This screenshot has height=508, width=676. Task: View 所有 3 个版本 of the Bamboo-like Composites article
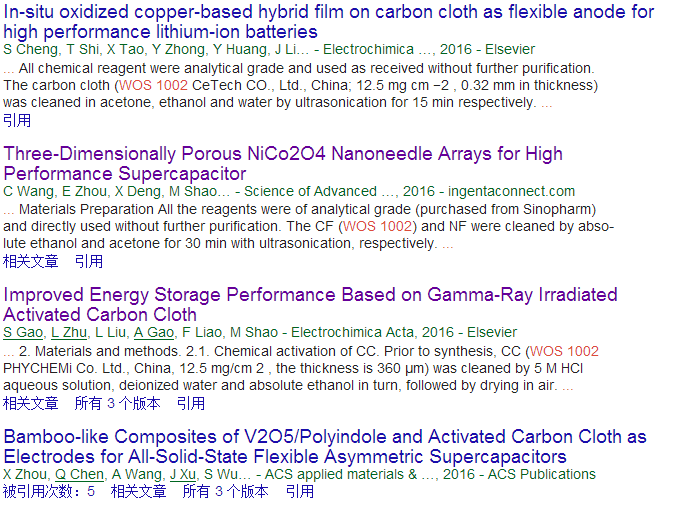point(225,491)
